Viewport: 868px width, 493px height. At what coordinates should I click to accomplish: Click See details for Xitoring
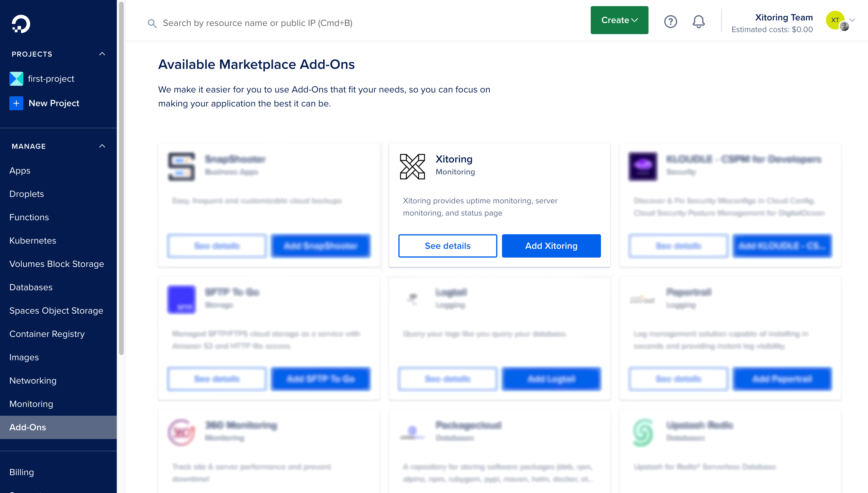447,246
